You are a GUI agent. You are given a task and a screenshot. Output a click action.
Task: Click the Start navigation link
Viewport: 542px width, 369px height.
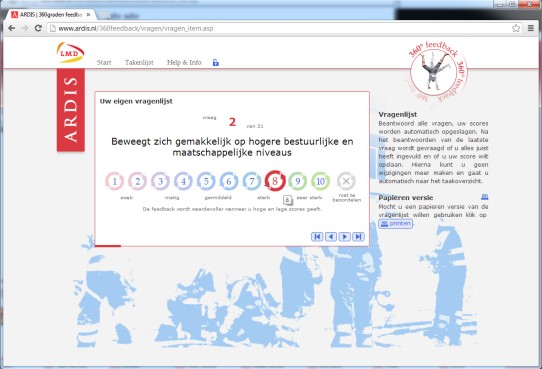click(104, 63)
